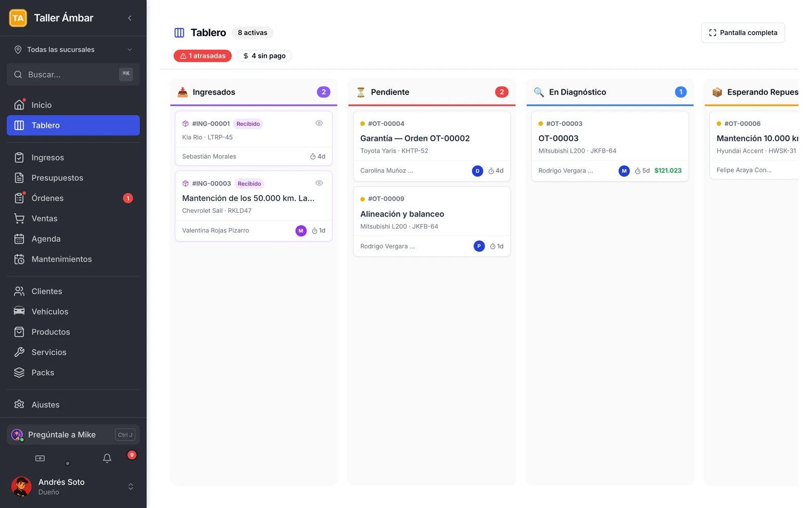Open the Mantención 10.000 km card #OT-00006

click(754, 145)
